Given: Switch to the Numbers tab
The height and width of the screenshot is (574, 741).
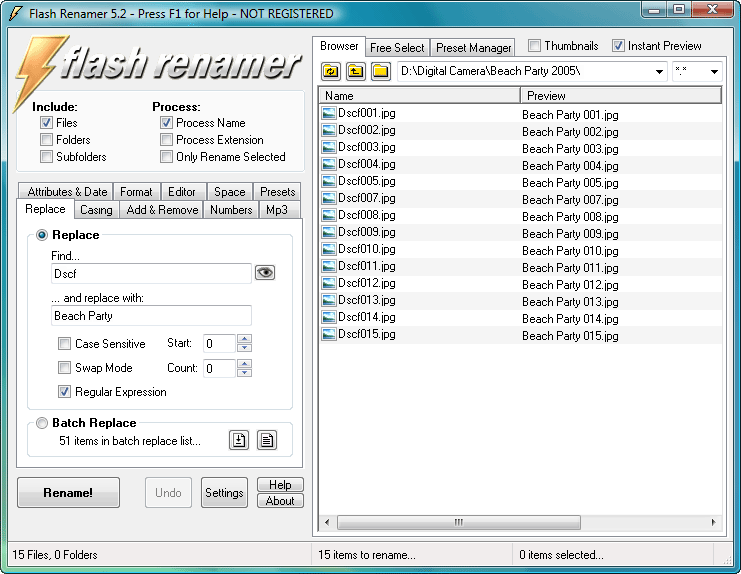Looking at the screenshot, I should 231,210.
